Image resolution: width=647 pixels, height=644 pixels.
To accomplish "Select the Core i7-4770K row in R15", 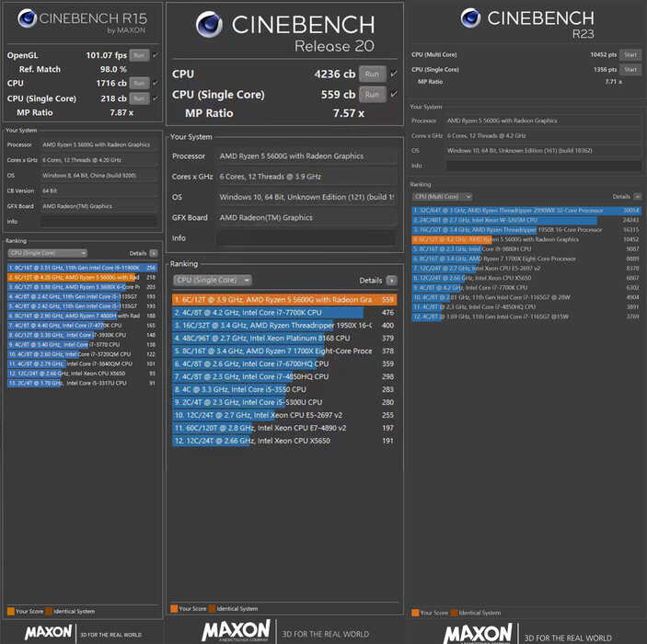I will 82,326.
